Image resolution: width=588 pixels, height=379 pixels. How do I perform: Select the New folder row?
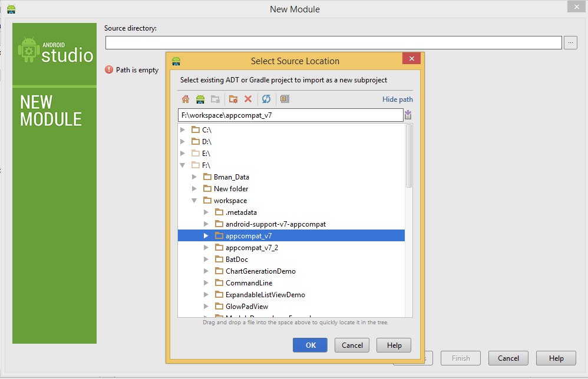coord(291,189)
